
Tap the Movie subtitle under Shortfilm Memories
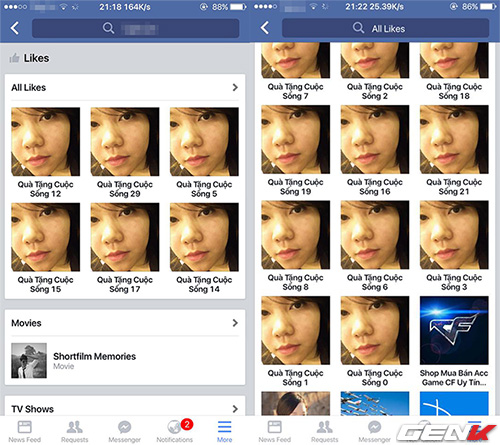click(64, 366)
